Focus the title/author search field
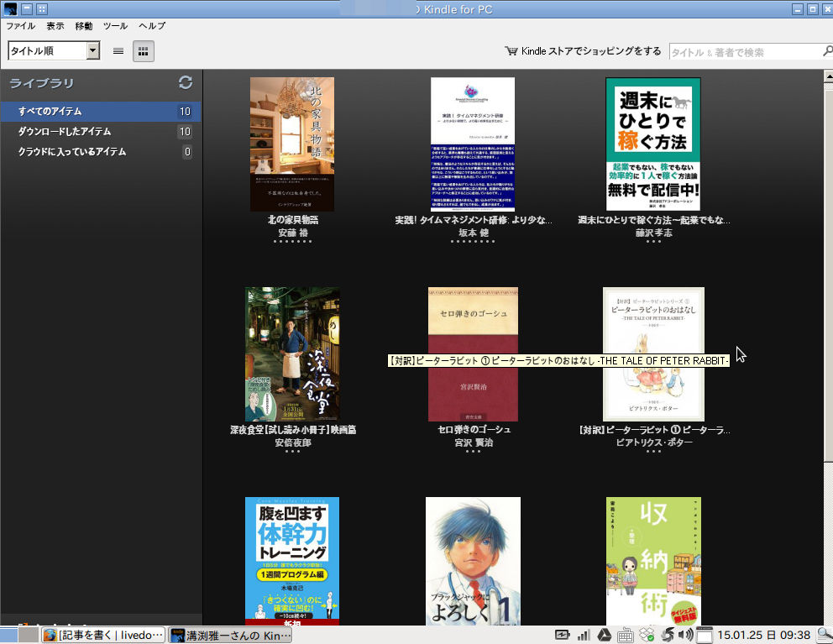 (x=746, y=52)
